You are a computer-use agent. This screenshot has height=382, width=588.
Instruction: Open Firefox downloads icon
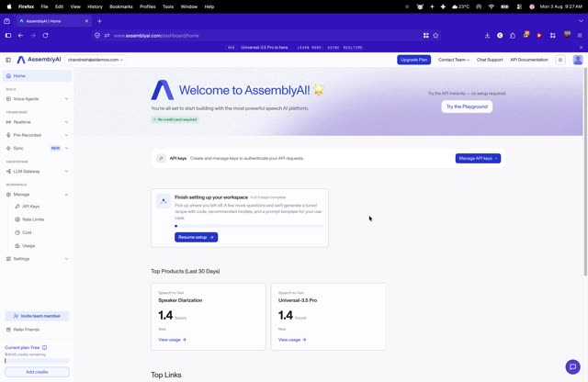[x=487, y=35]
